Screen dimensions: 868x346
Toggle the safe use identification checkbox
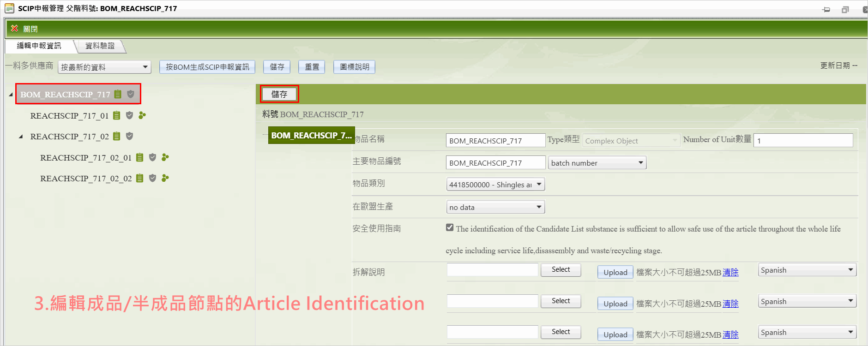(x=450, y=227)
